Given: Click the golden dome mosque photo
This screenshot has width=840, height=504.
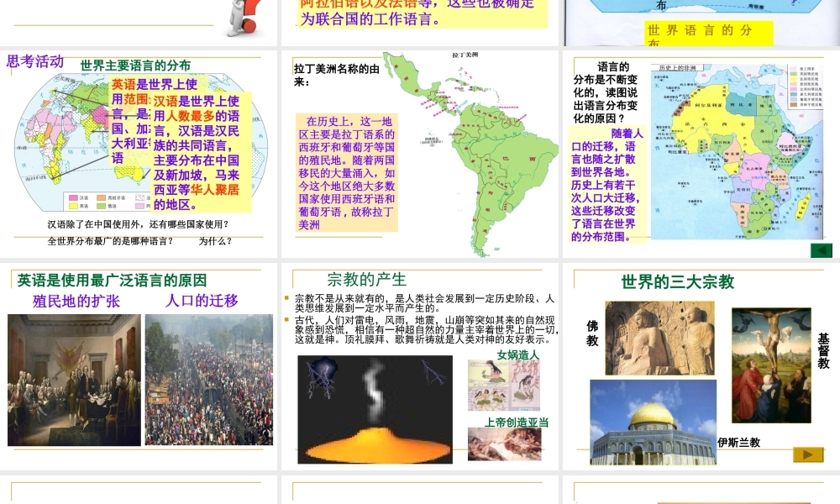Looking at the screenshot, I should coord(653,422).
